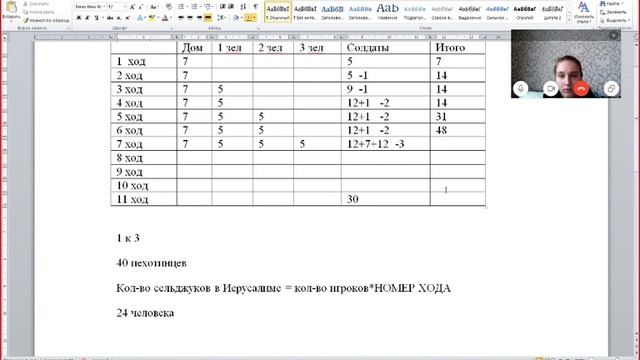Apply the Выделение (Emphasis) style
Viewport: 640px width, 360px height.
tap(469, 12)
